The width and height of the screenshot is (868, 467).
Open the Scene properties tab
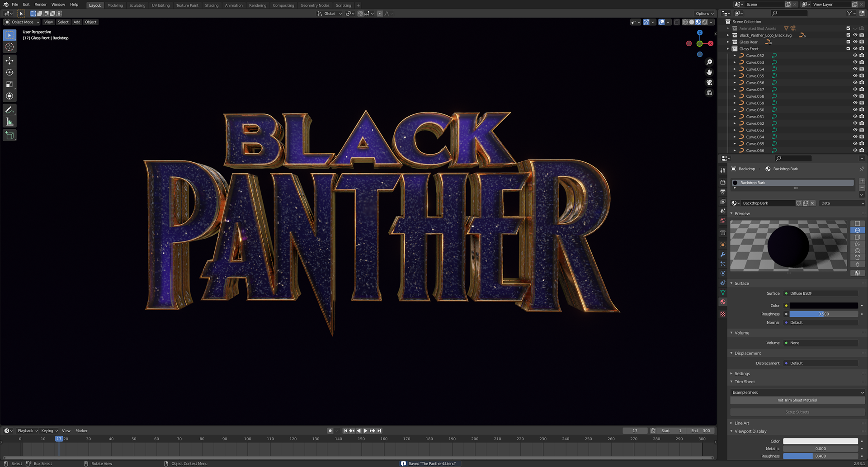click(723, 211)
